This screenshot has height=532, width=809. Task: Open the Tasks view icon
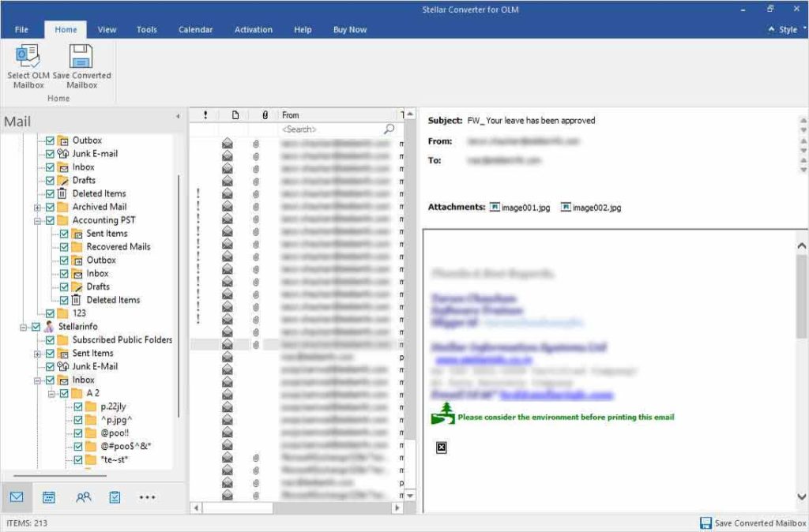click(115, 497)
